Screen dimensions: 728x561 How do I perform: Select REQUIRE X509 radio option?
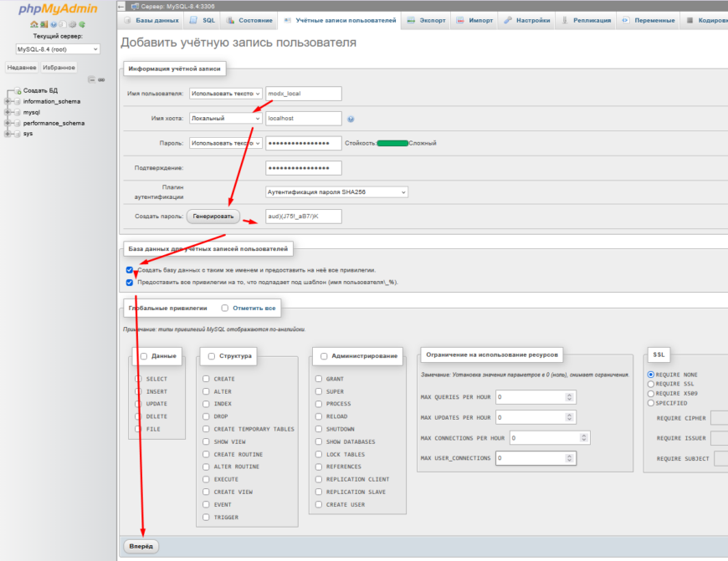point(651,394)
